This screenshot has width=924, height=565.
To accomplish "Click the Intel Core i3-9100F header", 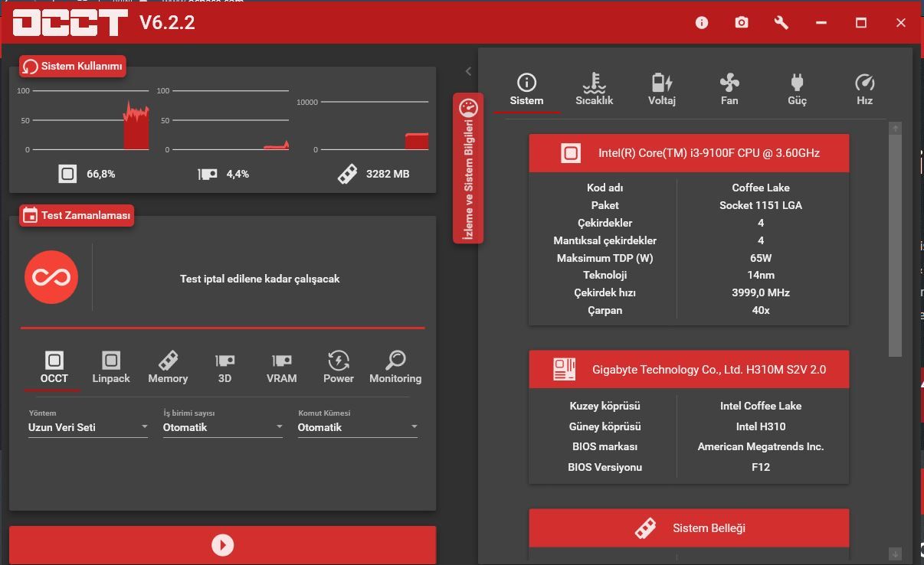I will tap(689, 153).
